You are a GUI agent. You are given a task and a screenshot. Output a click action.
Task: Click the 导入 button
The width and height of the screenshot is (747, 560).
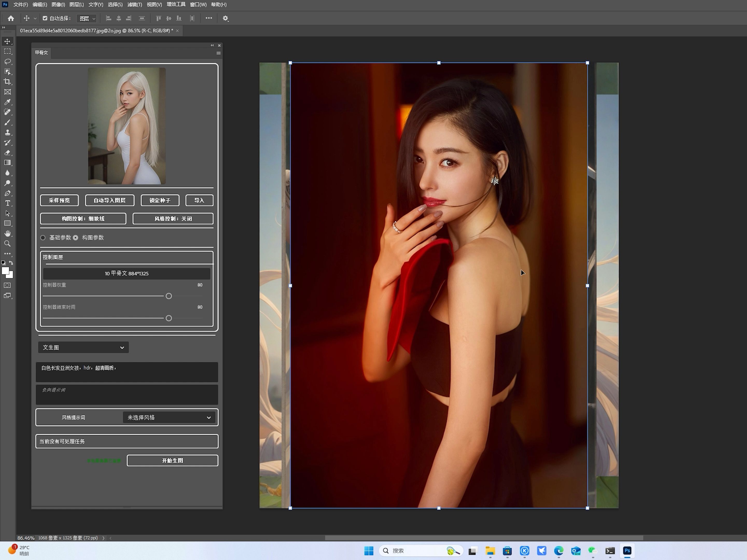199,200
